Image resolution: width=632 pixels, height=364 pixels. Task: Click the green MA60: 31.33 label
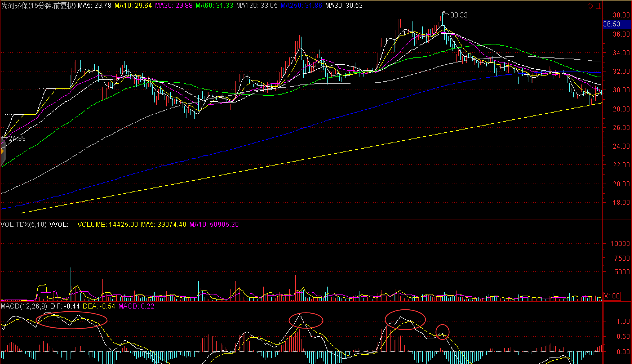point(214,6)
